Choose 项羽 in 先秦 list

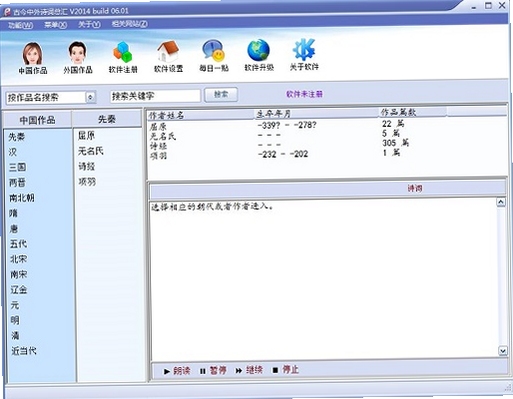point(87,182)
